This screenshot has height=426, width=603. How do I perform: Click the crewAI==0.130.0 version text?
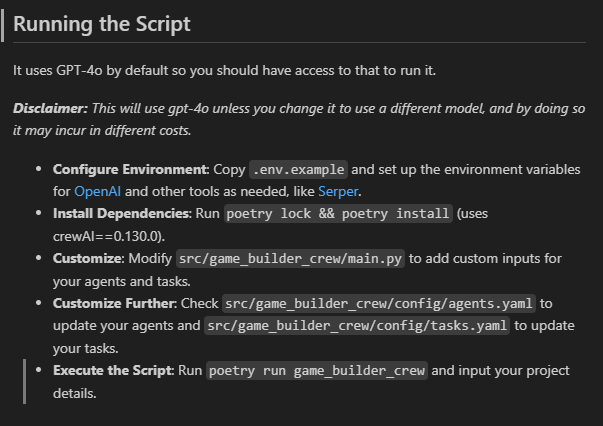[109, 236]
